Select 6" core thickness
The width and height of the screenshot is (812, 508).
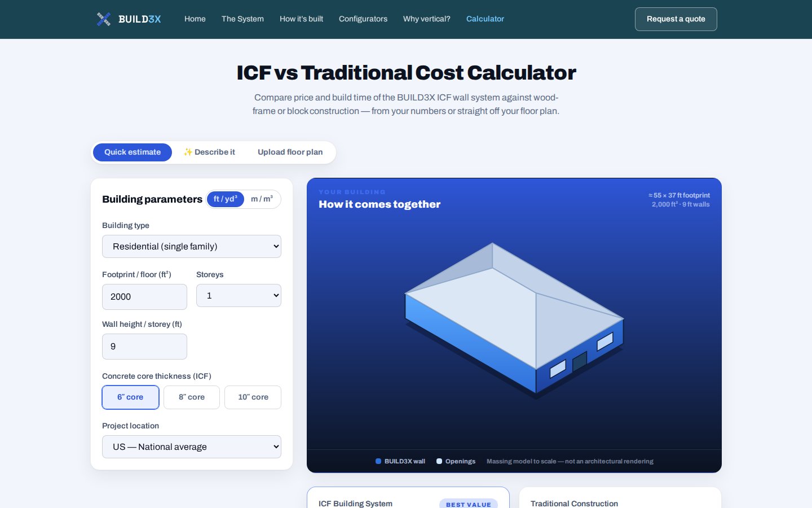pos(130,397)
